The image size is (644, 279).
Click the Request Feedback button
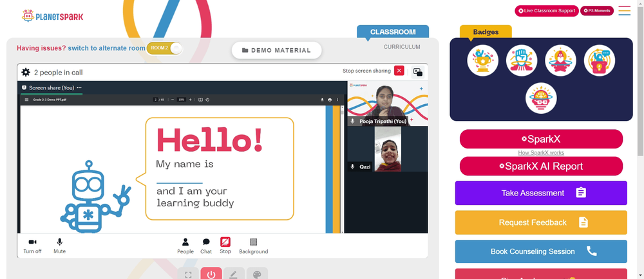coord(541,222)
